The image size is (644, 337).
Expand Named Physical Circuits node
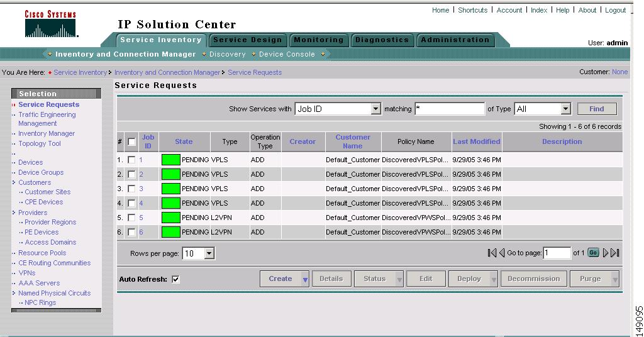(14, 293)
